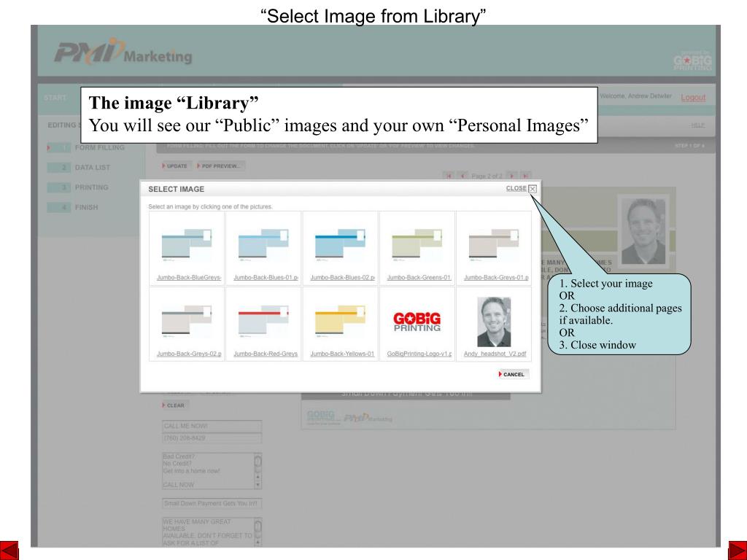Click the phone number input field
Viewport: 747px width, 560px height.
coord(212,438)
